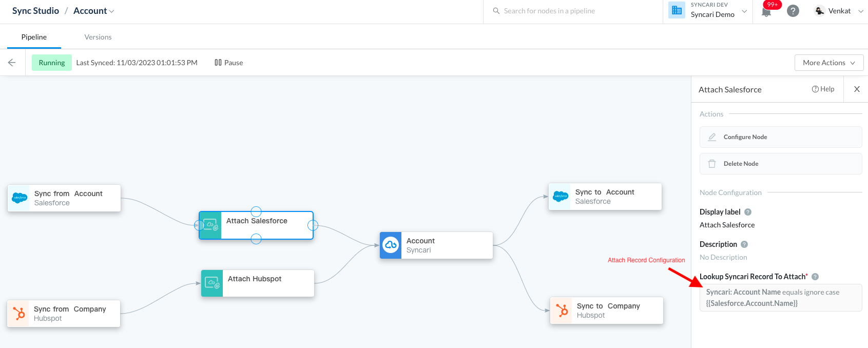Select the Sync from Account Salesforce node
The image size is (868, 348).
(x=64, y=198)
